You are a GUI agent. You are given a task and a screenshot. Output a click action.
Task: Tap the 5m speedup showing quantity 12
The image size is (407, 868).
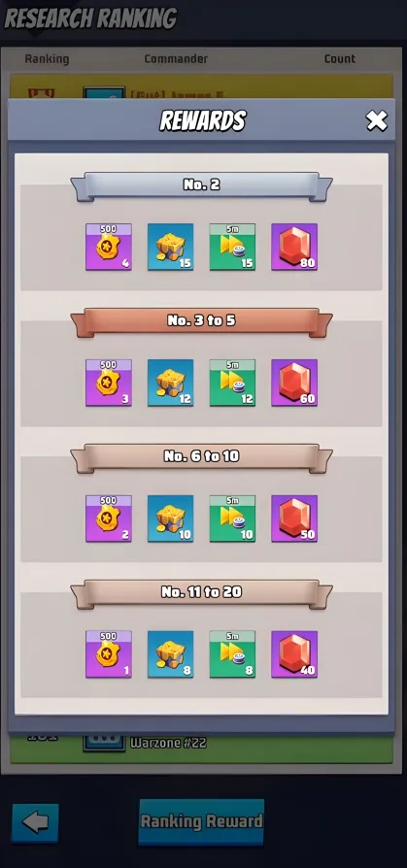point(232,383)
